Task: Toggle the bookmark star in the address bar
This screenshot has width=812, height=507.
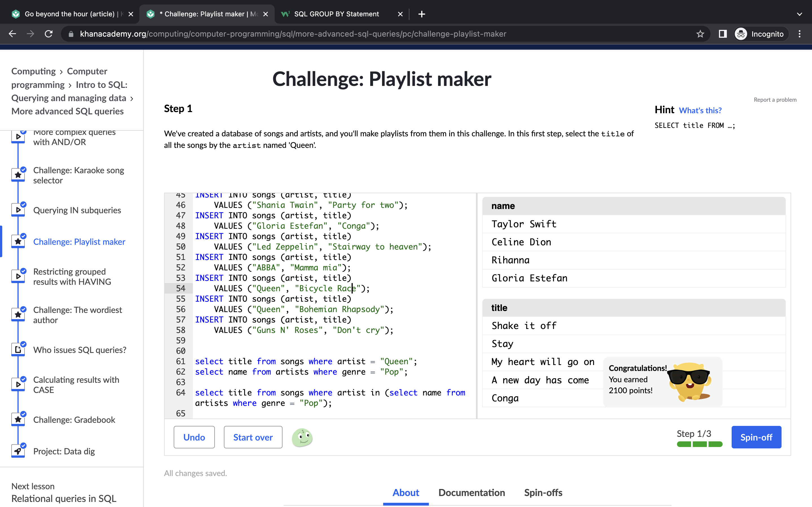Action: pyautogui.click(x=700, y=34)
